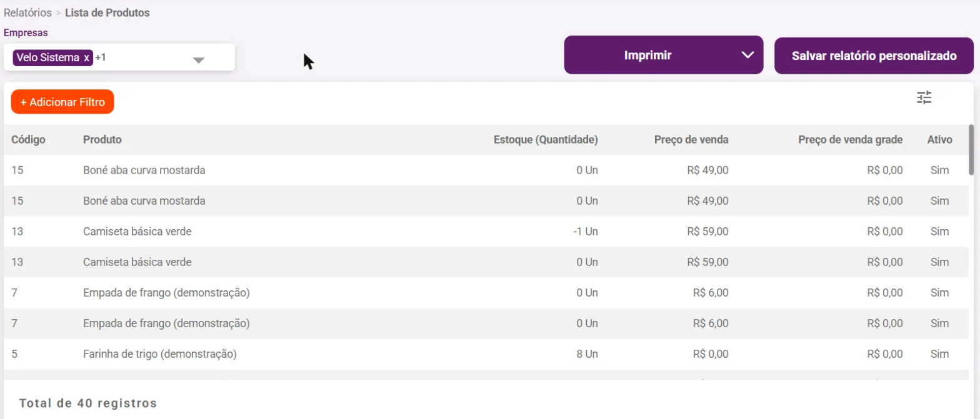Open the Imprimir dropdown button
The image size is (980, 419).
click(664, 55)
